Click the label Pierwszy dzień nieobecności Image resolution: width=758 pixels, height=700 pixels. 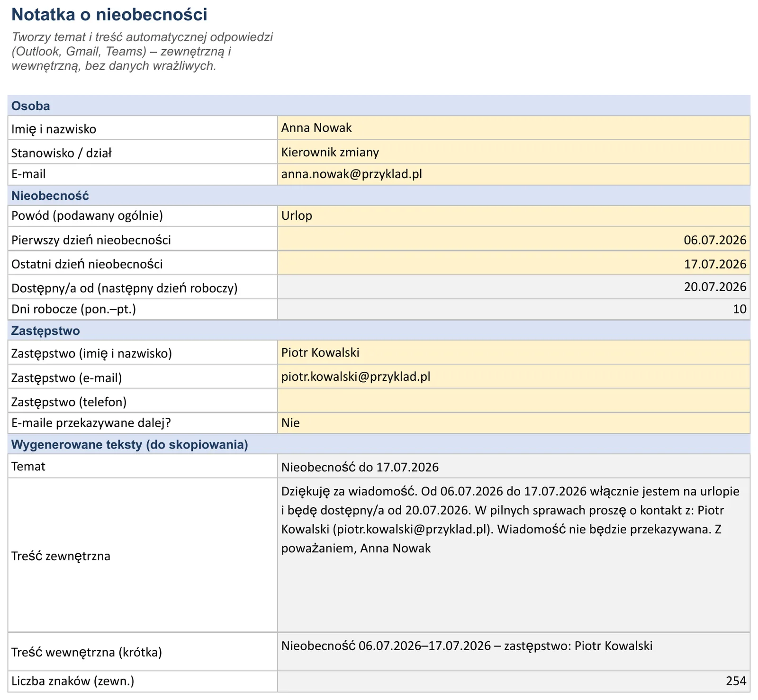tap(91, 240)
